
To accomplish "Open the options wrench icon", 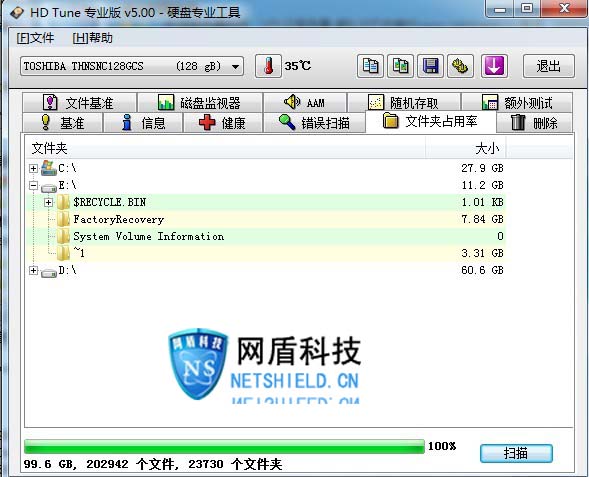I will pos(460,66).
